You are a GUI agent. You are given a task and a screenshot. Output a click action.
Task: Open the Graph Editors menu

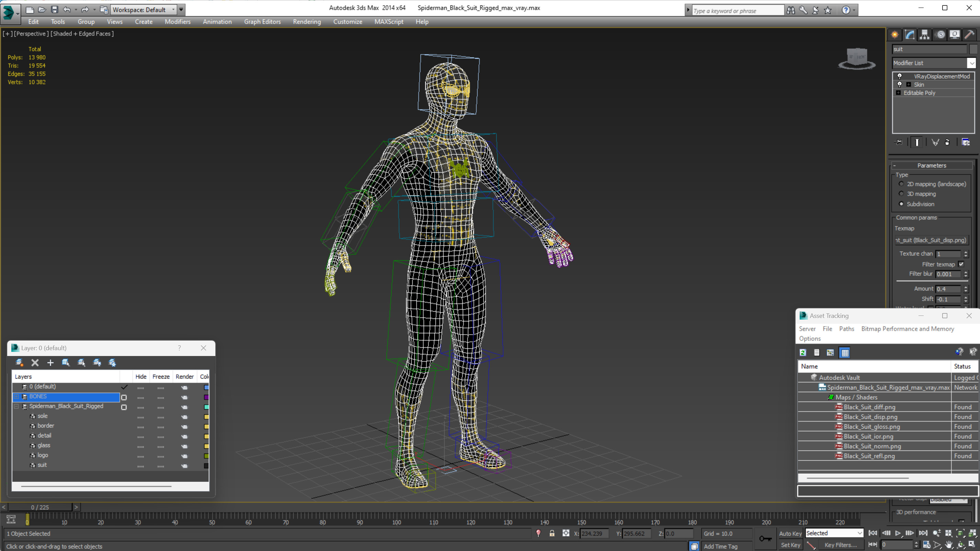[x=262, y=22]
